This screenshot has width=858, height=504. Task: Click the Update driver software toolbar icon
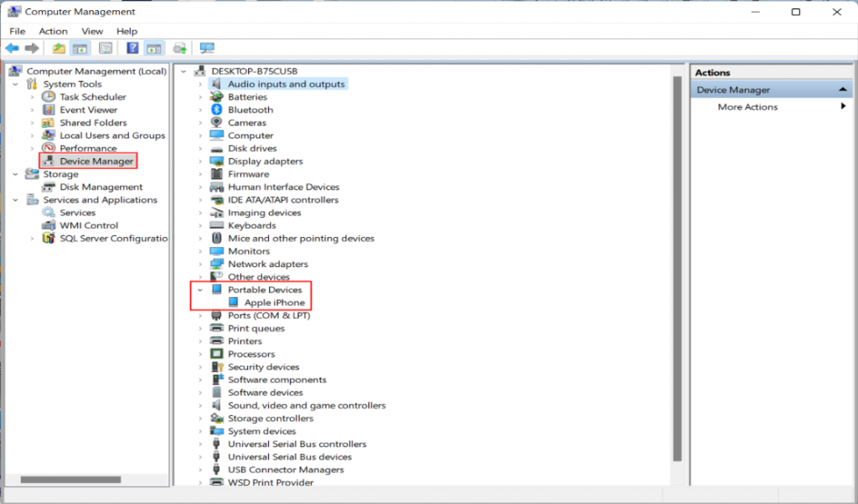[178, 48]
